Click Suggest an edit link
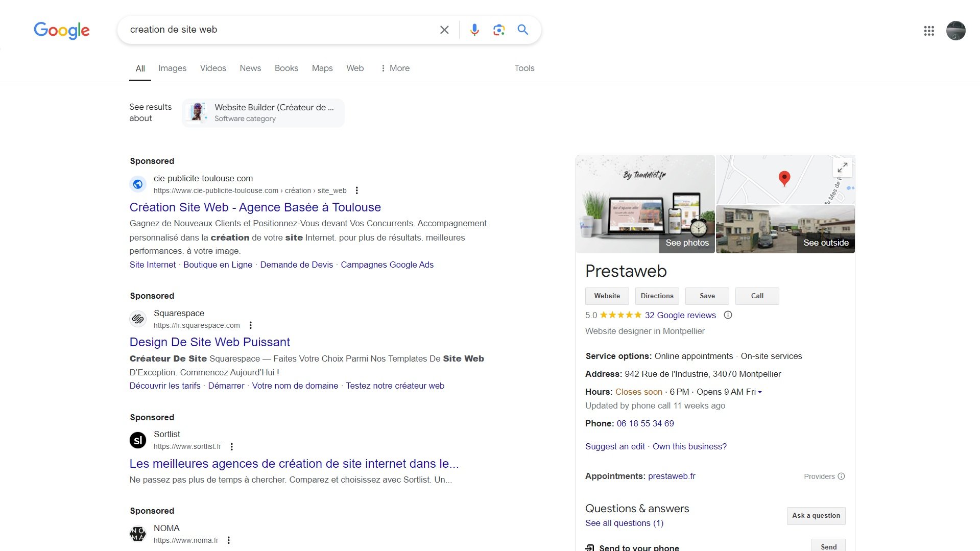Image resolution: width=980 pixels, height=551 pixels. (x=615, y=447)
